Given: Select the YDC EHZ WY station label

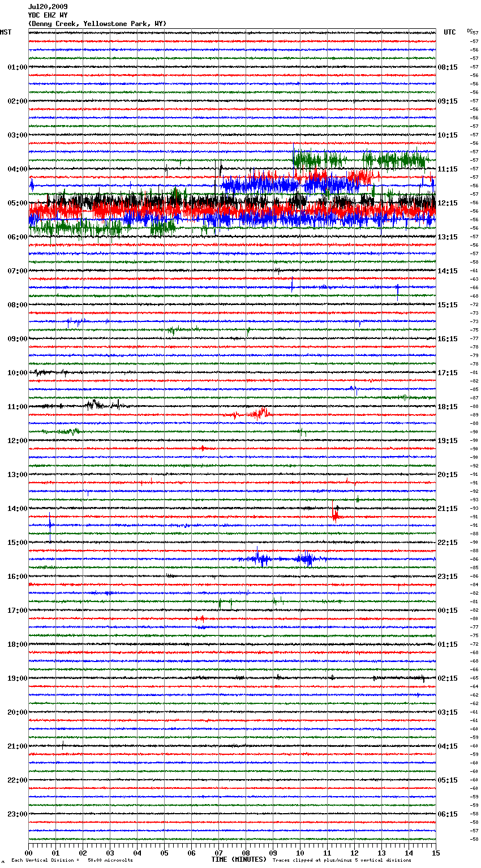Looking at the screenshot, I should (x=48, y=15).
